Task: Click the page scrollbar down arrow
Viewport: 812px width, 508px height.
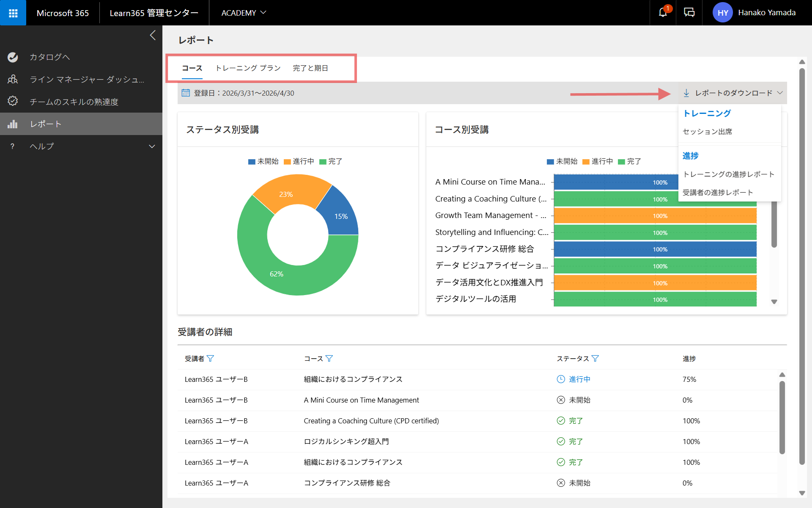Action: click(802, 493)
